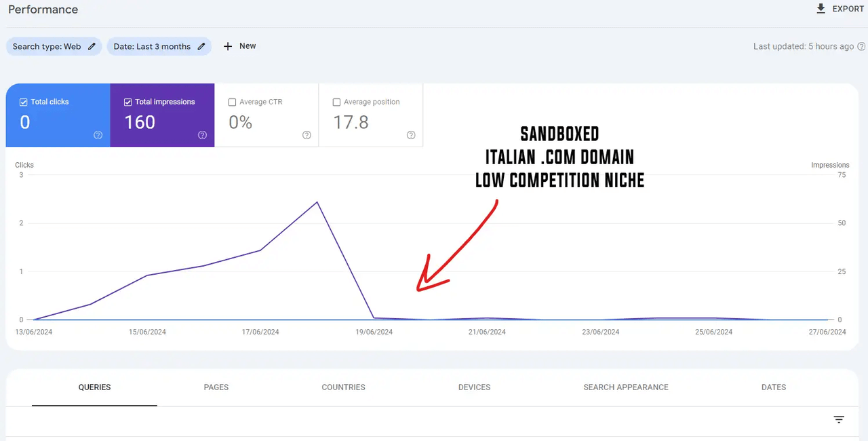Switch to the Pages tab

216,387
